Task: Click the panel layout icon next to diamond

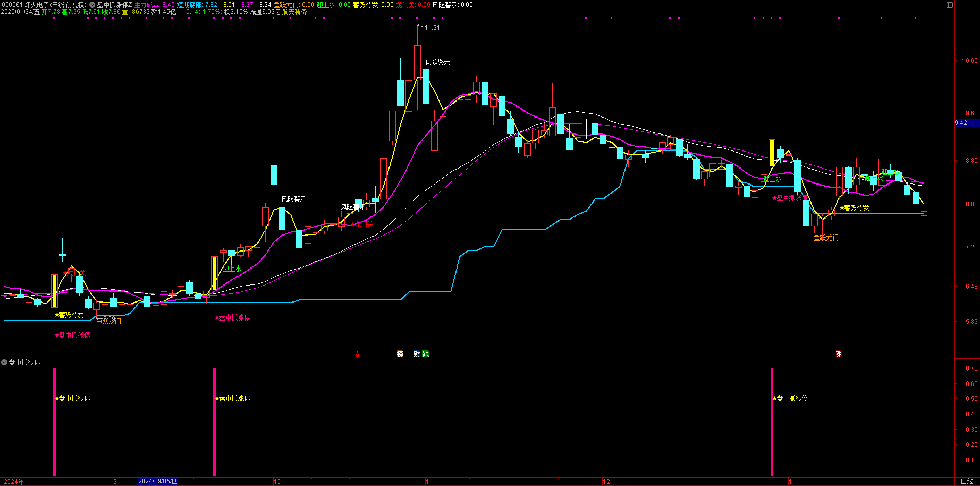Action: 950,5
